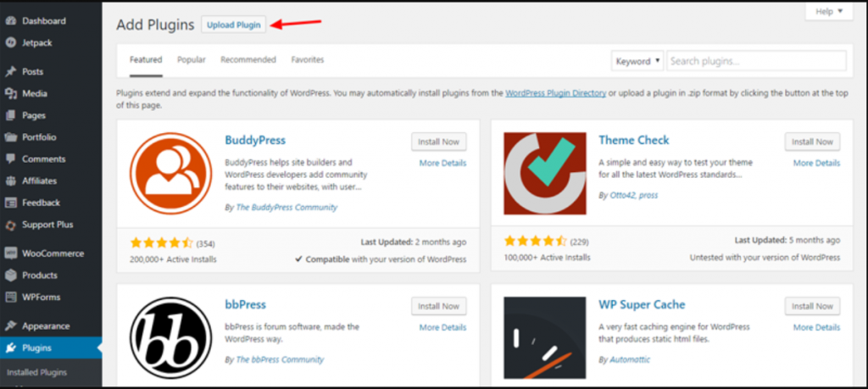Click the "200,000+ Active Installs" text
Screen dimensions: 868x389
pyautogui.click(x=173, y=259)
